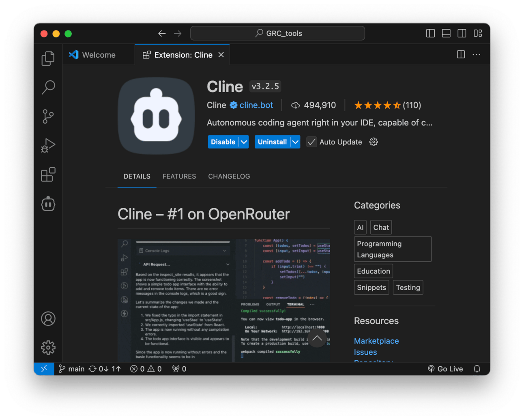Click the GRC_tools command center search box

pos(278,33)
